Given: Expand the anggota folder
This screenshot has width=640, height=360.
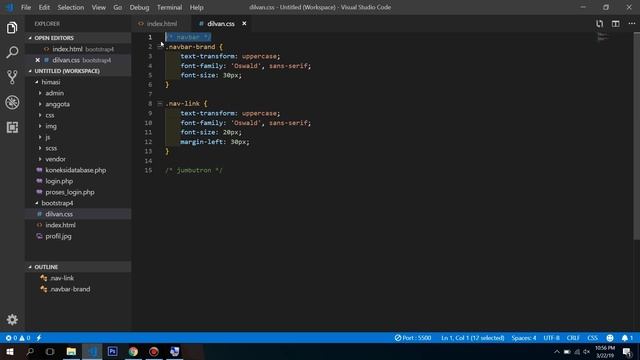Looking at the screenshot, I should pos(40,104).
